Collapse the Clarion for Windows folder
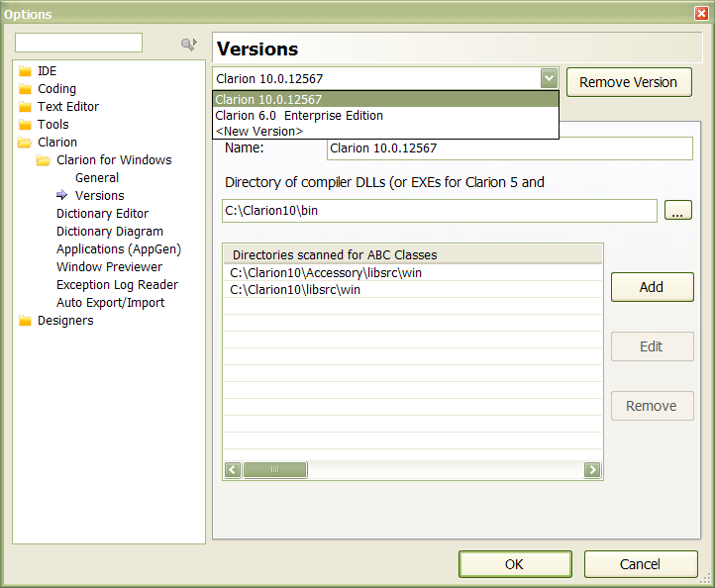This screenshot has width=715, height=588. pos(45,160)
